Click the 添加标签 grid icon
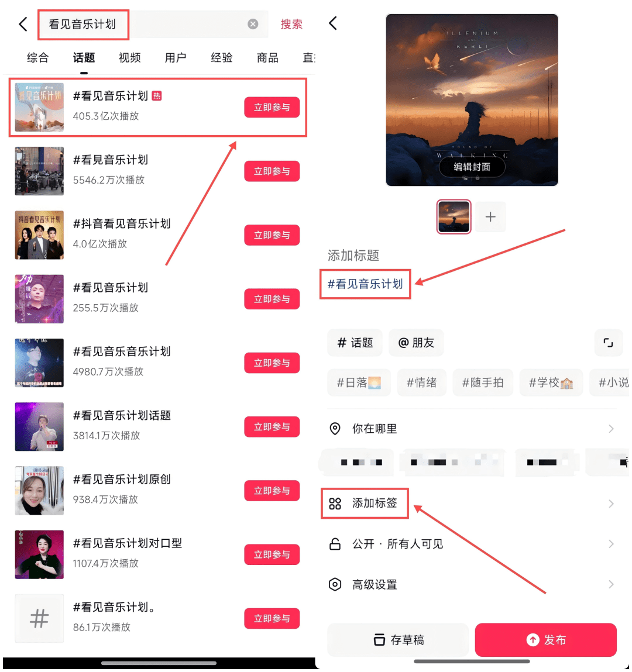 click(335, 504)
